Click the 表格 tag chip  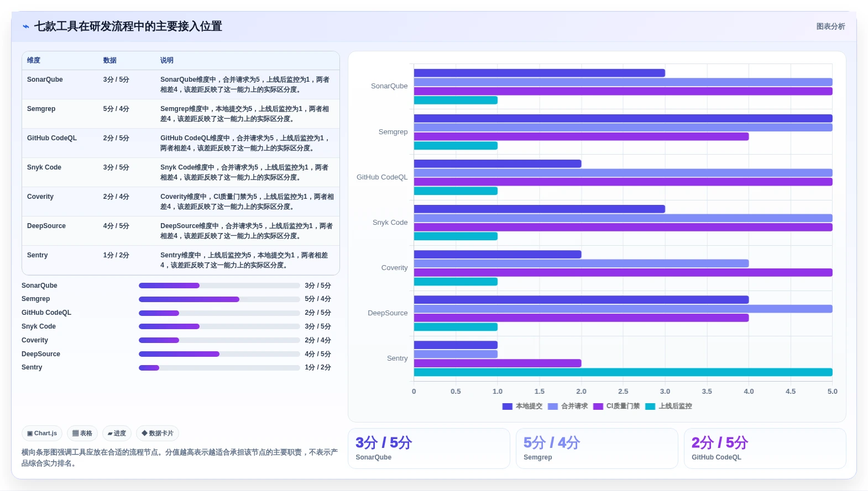tap(82, 434)
